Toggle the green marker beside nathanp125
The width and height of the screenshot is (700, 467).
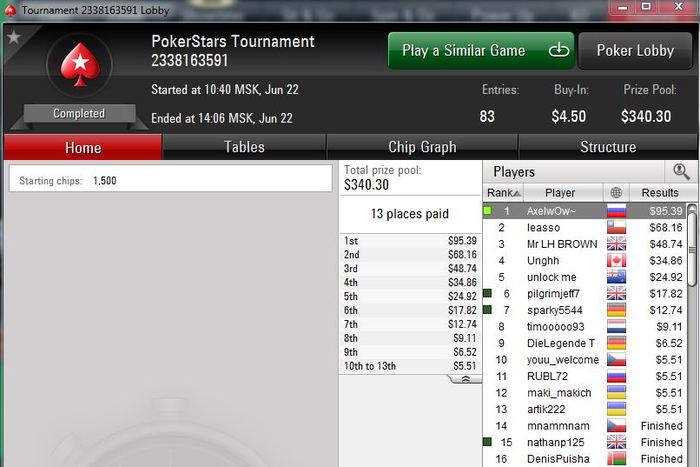pyautogui.click(x=488, y=442)
